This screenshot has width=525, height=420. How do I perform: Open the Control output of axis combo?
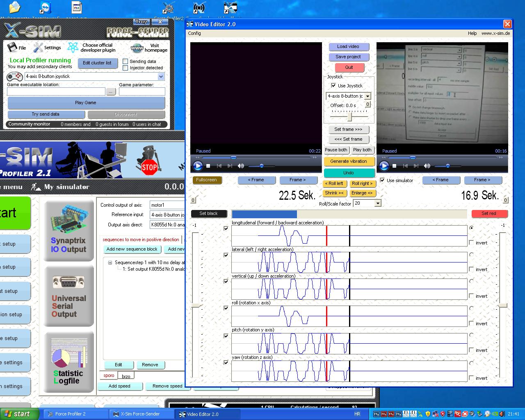point(167,205)
